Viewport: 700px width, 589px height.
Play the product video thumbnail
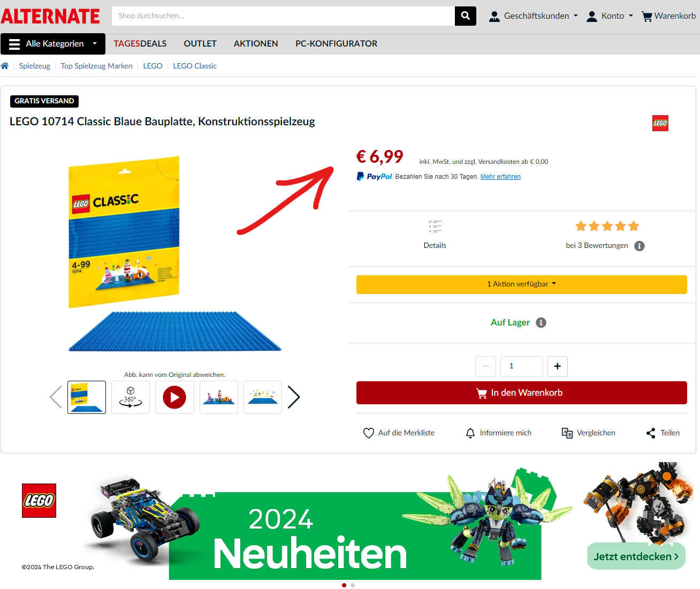(x=174, y=397)
